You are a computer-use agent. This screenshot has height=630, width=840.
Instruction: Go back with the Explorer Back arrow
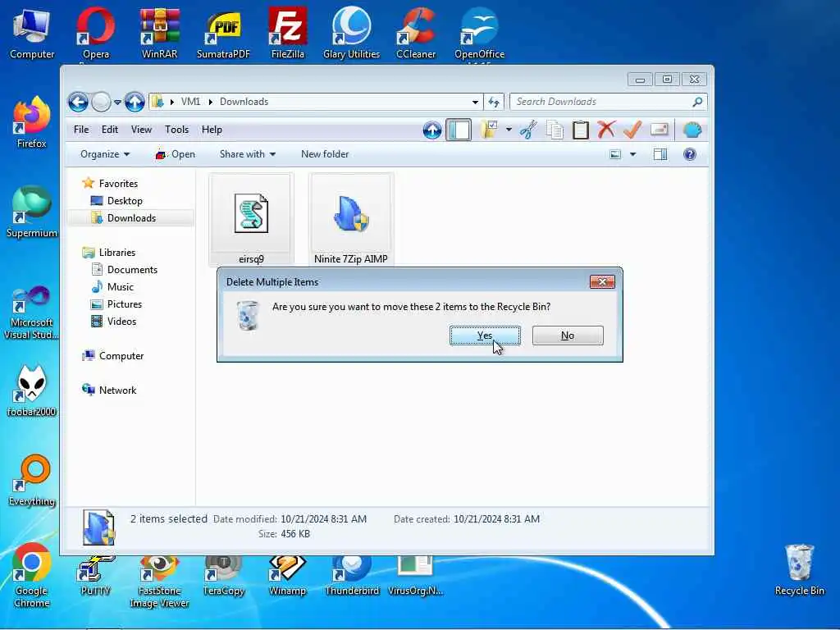[78, 102]
